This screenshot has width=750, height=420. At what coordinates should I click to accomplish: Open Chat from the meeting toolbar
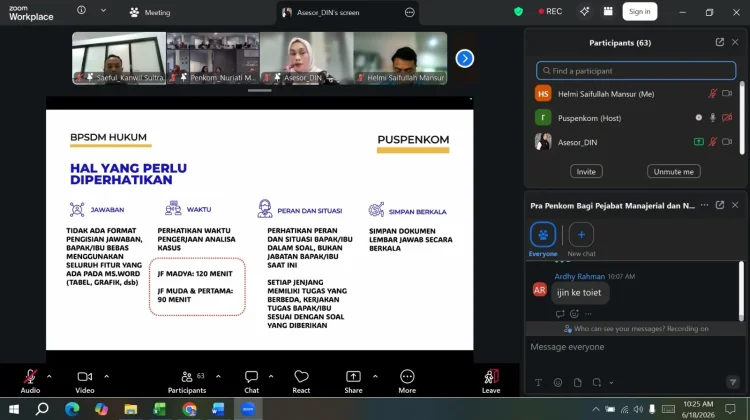click(x=251, y=381)
